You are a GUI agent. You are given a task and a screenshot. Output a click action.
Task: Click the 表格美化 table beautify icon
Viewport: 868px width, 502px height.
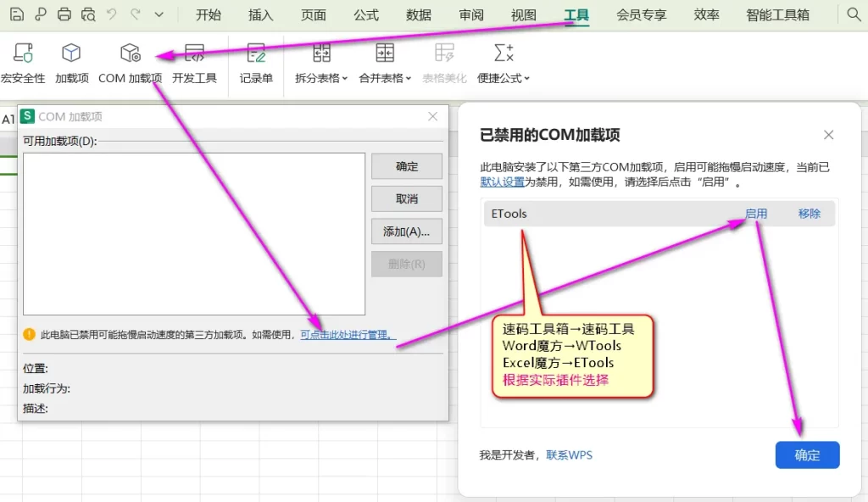[444, 53]
